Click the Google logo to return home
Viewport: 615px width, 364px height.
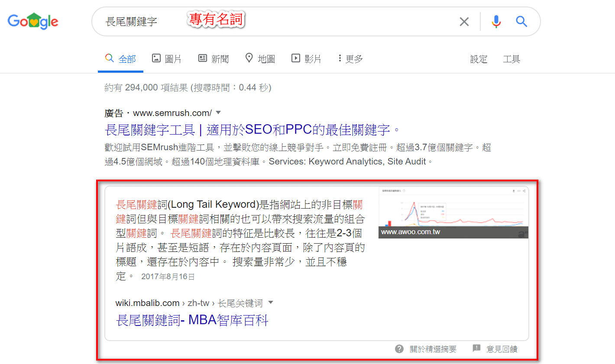coord(32,20)
